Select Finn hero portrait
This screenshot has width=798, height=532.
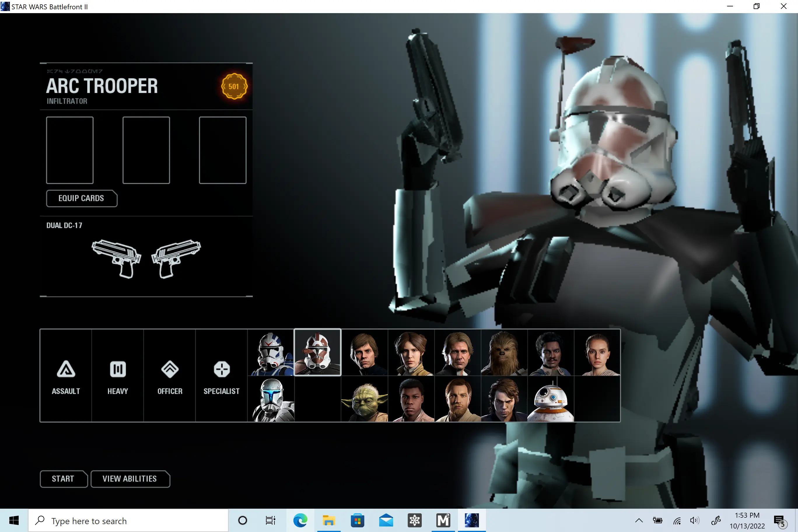(411, 399)
